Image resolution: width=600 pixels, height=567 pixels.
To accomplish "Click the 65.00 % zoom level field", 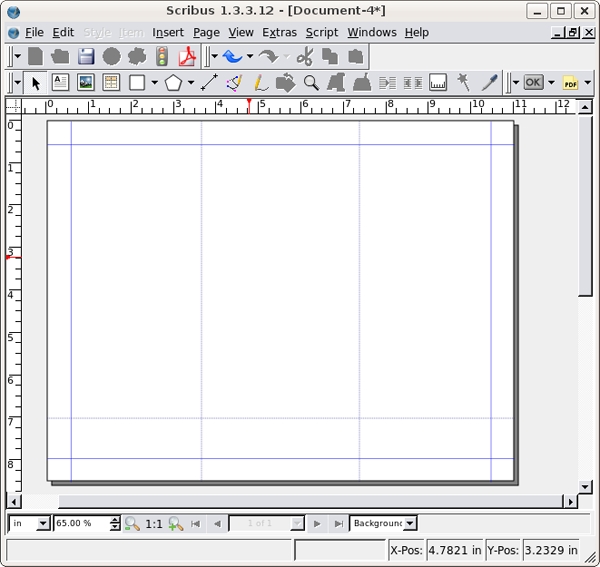I will [80, 523].
